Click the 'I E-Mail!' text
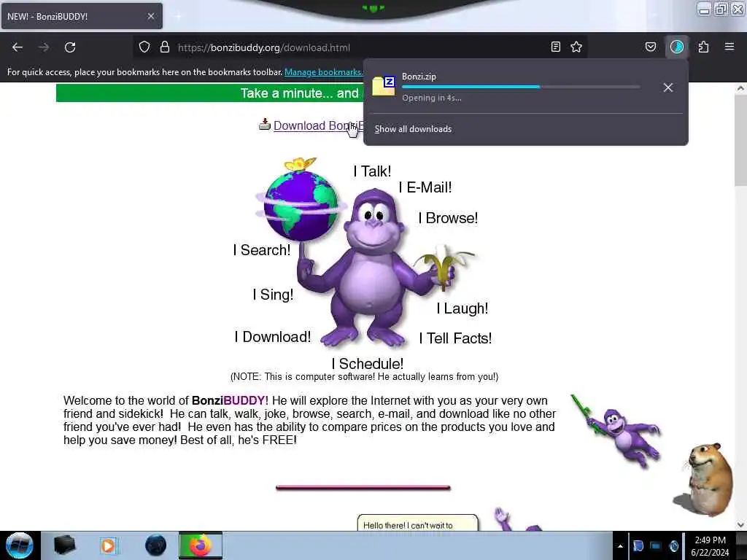747x560 pixels. 425,187
